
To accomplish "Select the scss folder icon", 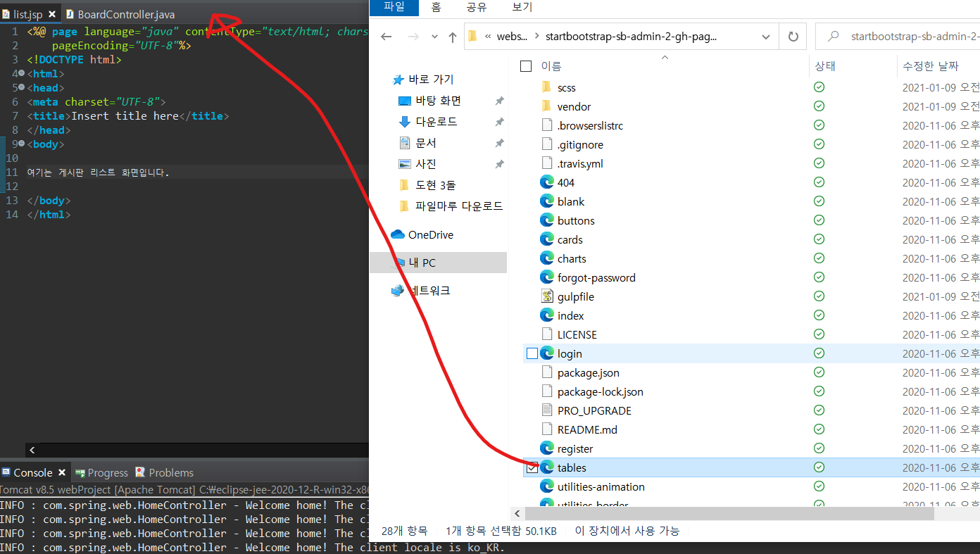I will click(x=546, y=87).
